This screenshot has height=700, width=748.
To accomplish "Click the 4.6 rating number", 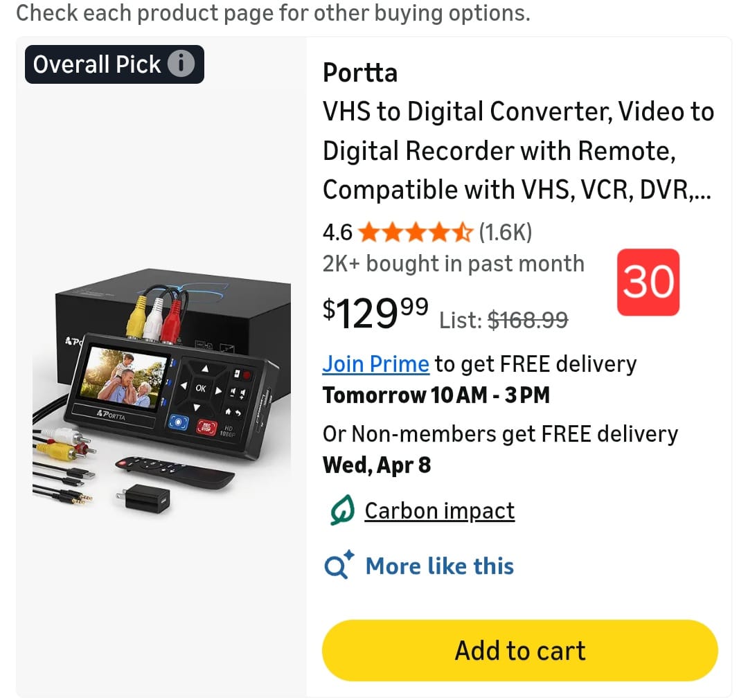I will [337, 233].
